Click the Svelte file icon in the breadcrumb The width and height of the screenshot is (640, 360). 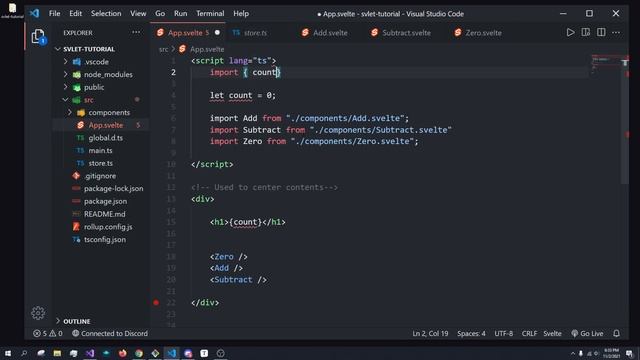[182, 49]
